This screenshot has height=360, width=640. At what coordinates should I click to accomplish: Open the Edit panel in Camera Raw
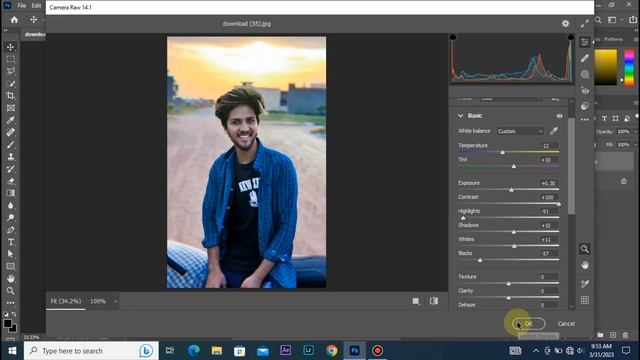585,42
